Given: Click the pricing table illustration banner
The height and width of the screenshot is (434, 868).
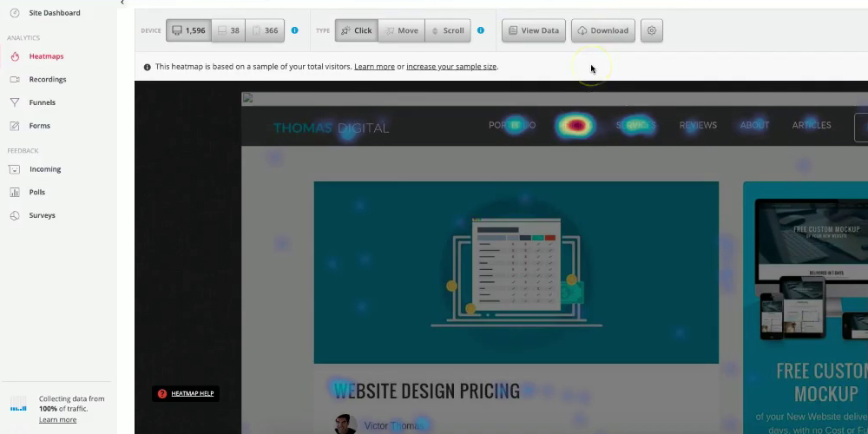Looking at the screenshot, I should coord(516,273).
